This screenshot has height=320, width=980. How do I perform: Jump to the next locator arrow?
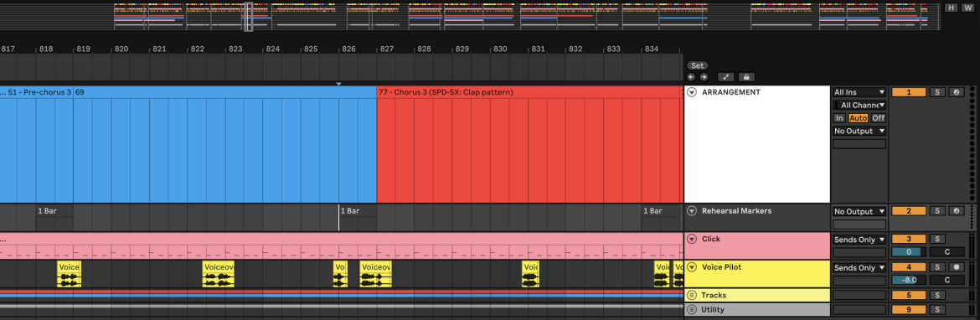(x=703, y=77)
